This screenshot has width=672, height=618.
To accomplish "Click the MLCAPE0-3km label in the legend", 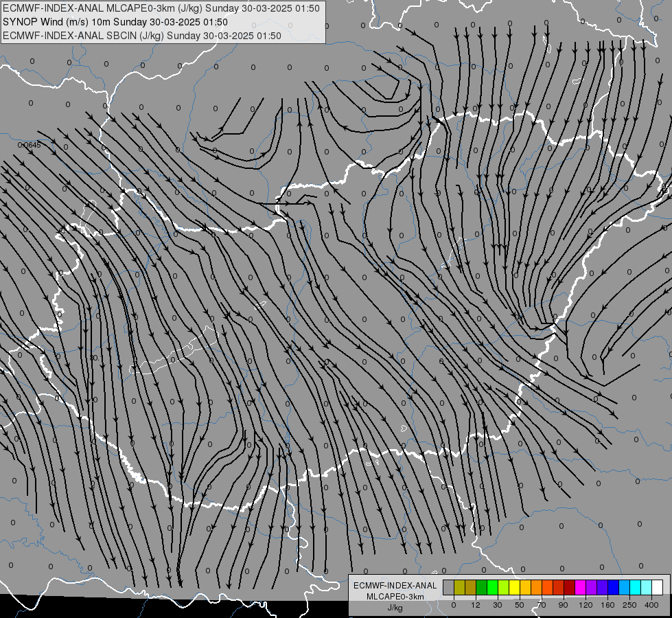I will (395, 596).
